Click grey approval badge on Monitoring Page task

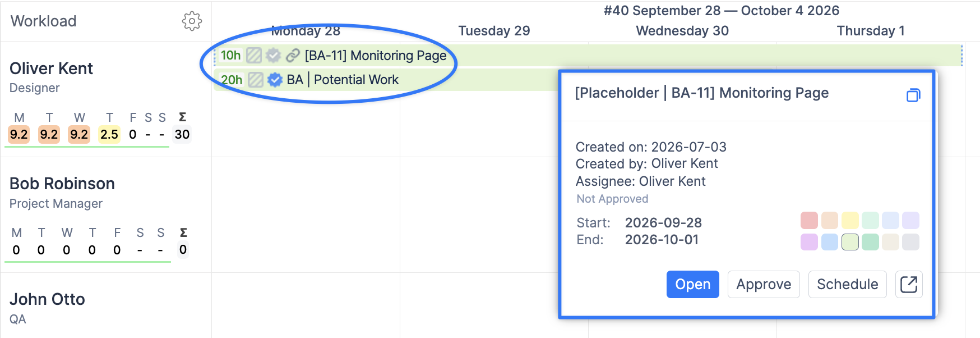(x=273, y=55)
